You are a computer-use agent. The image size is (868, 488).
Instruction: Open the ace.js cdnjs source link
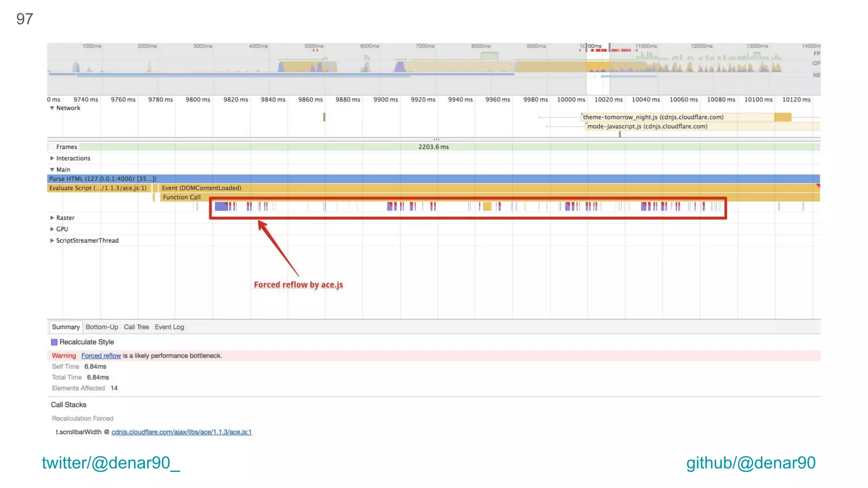pos(181,432)
